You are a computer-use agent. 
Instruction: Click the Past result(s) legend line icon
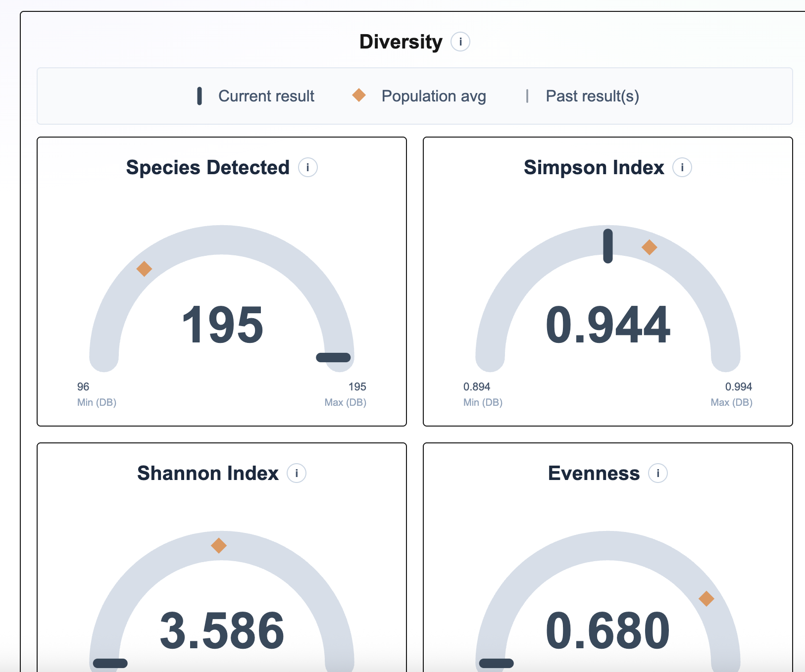[x=527, y=96]
